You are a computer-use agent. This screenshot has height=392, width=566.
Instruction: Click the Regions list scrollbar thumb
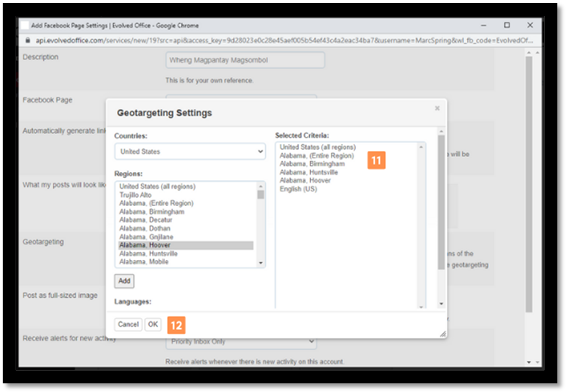tap(260, 195)
